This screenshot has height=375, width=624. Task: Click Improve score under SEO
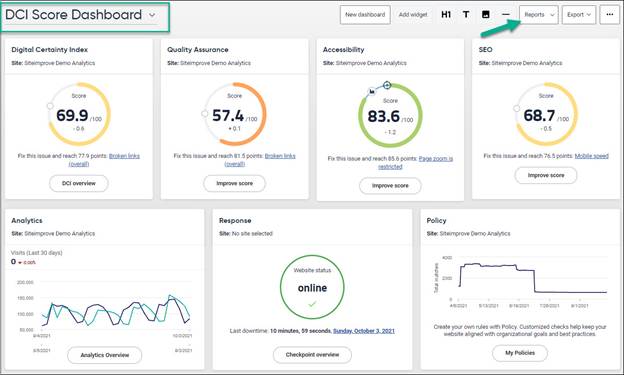(x=546, y=176)
